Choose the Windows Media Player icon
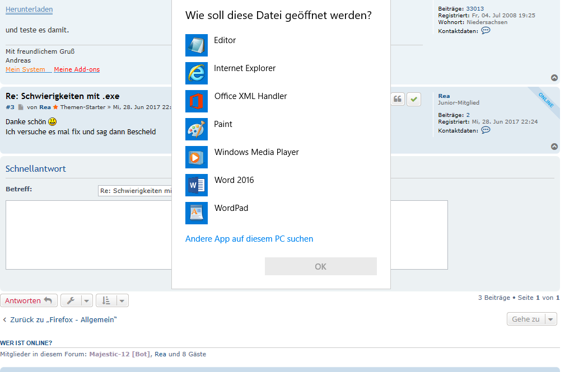 196,157
